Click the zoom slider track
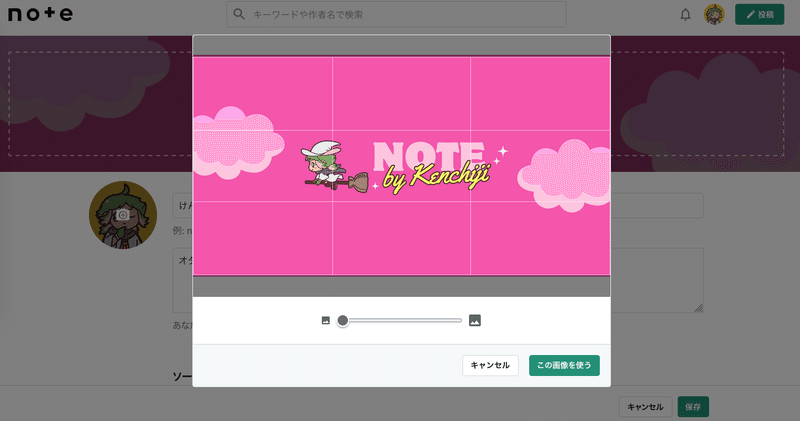The image size is (800, 421). pyautogui.click(x=399, y=320)
